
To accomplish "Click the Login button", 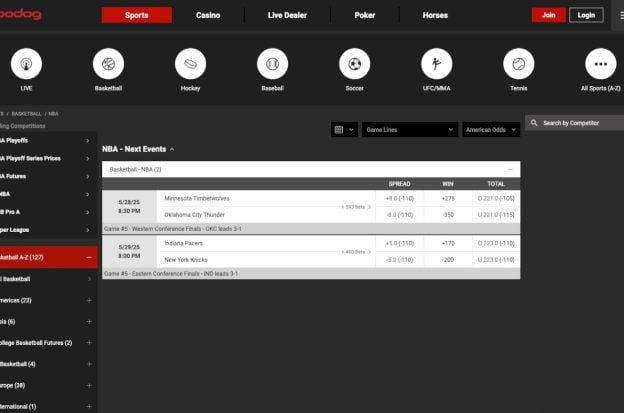I will pos(586,15).
